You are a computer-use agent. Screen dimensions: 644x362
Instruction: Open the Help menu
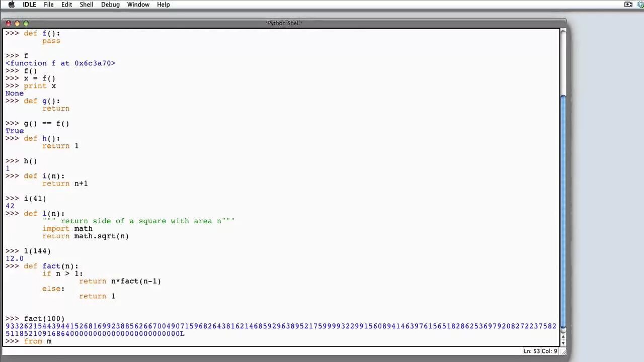click(164, 5)
